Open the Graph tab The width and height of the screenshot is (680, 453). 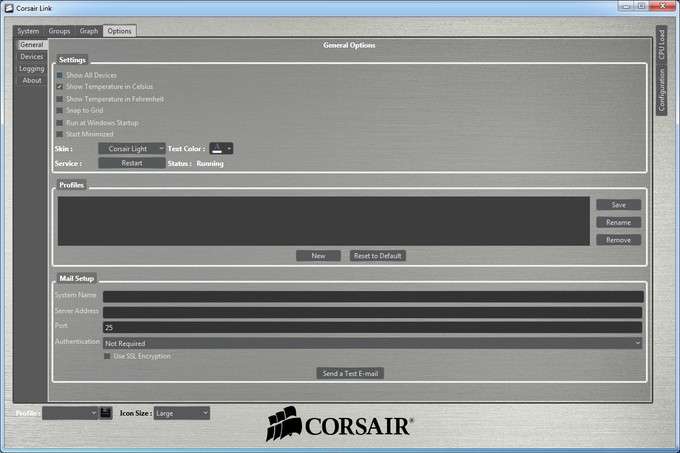(x=89, y=31)
